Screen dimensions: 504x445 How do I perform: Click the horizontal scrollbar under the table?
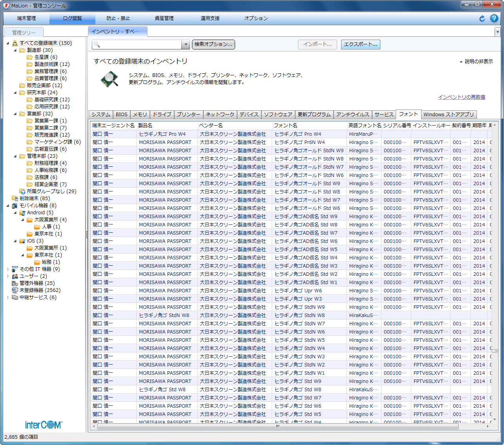277,426
